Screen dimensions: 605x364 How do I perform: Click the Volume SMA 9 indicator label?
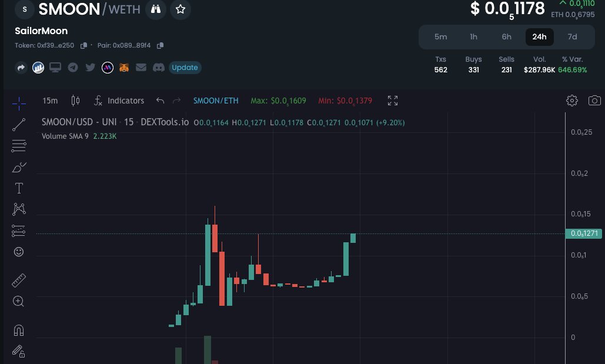pos(65,136)
